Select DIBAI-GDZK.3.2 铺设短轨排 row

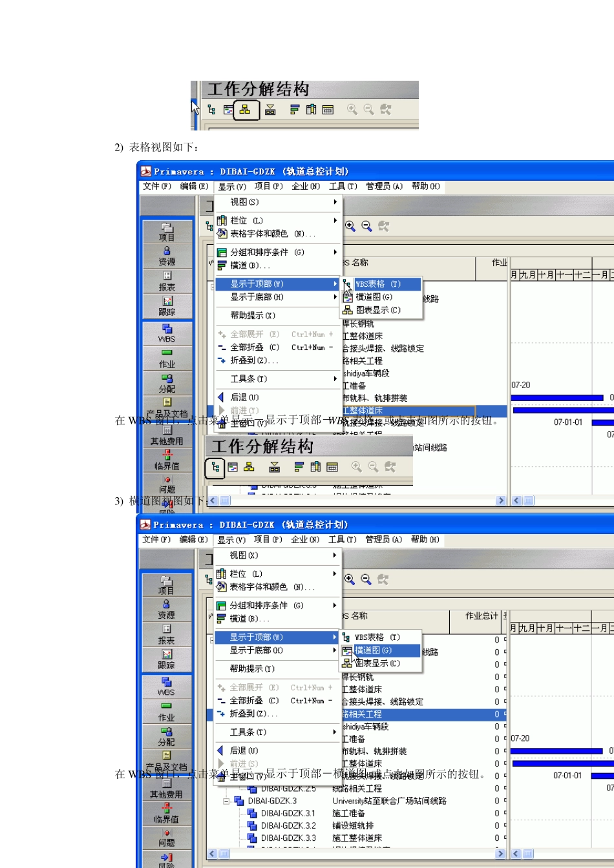click(x=356, y=825)
